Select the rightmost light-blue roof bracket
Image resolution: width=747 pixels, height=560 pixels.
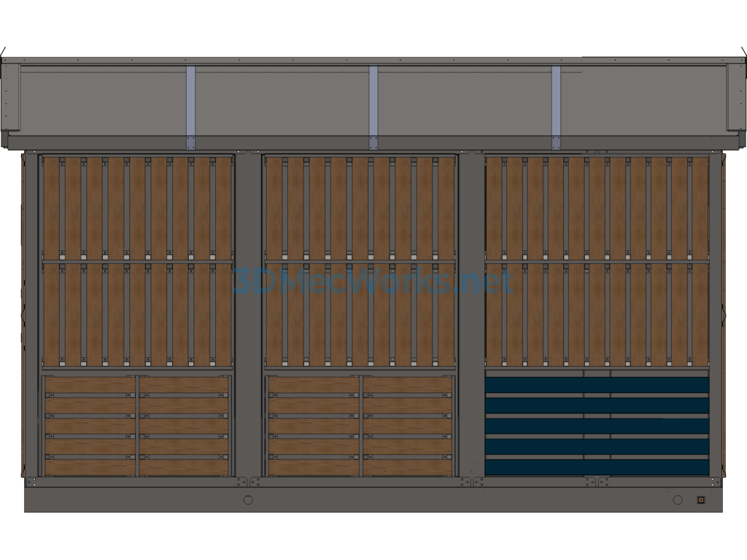557,108
